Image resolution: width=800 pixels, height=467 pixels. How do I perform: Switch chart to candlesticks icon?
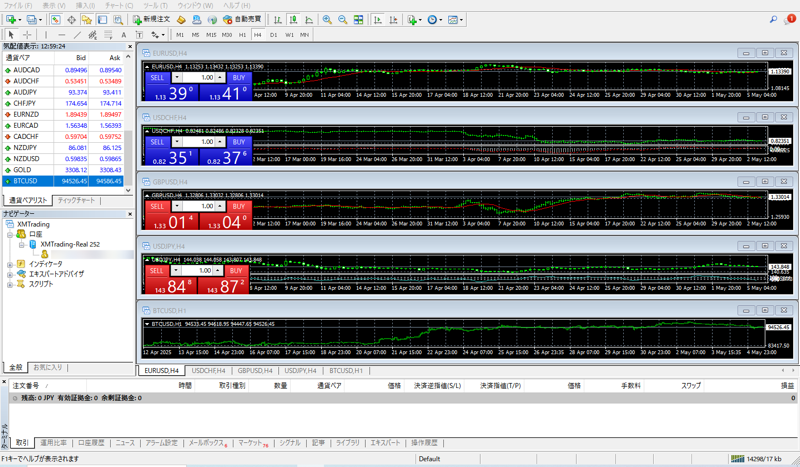pyautogui.click(x=293, y=19)
